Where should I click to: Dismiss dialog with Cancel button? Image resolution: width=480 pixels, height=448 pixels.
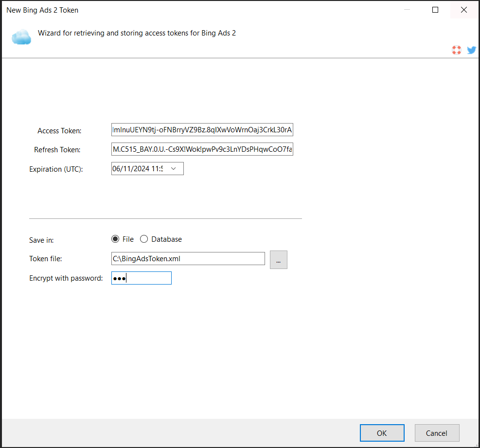click(x=437, y=433)
